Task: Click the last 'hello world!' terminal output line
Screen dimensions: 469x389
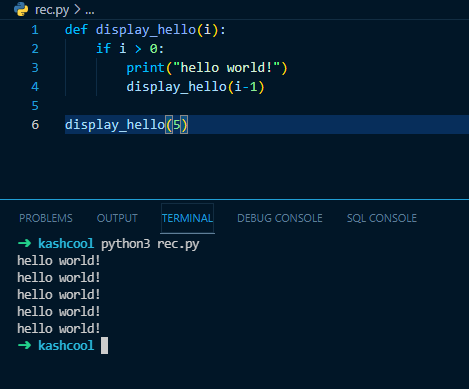Action: (59, 329)
